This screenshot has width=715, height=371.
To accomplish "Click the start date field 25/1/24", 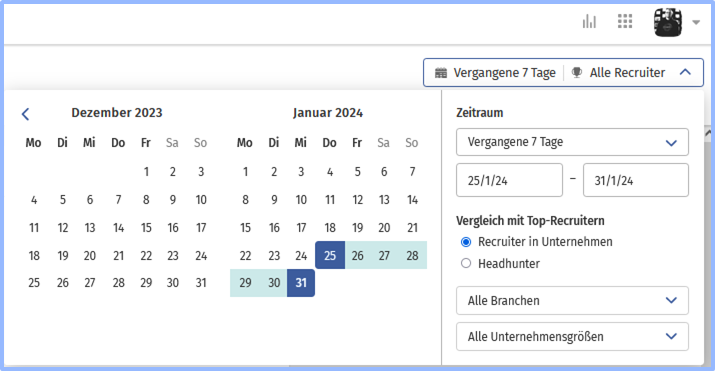I will pyautogui.click(x=509, y=180).
